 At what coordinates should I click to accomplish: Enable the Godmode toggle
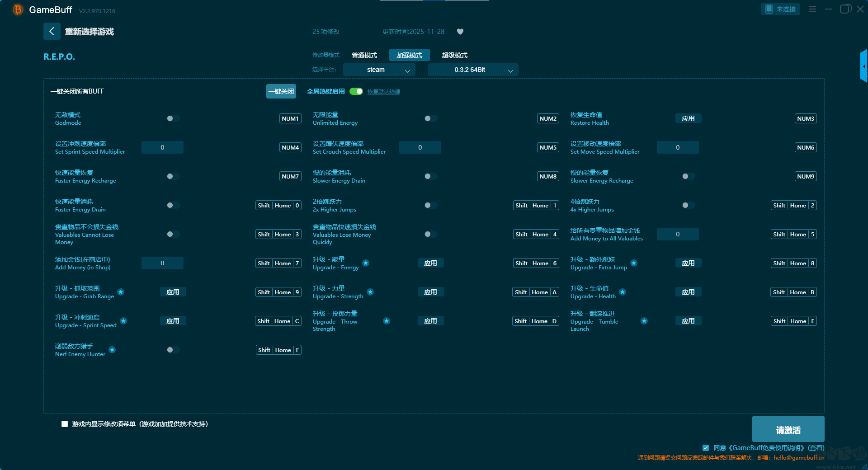pos(173,118)
